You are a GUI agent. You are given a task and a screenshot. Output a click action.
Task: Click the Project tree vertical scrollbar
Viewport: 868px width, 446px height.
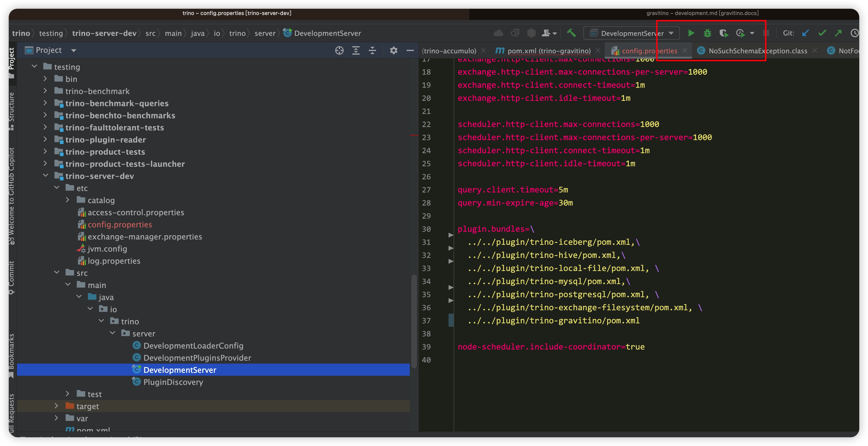click(x=414, y=320)
